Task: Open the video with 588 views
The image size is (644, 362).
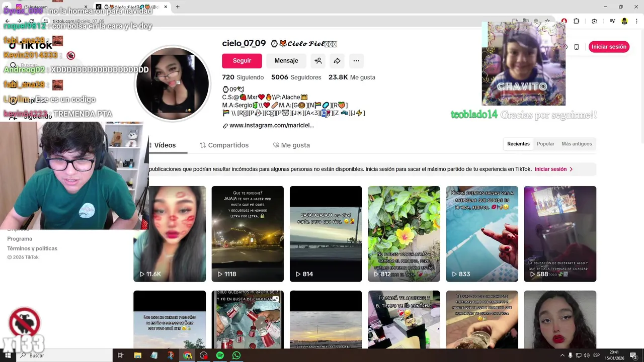Action: pos(560,234)
